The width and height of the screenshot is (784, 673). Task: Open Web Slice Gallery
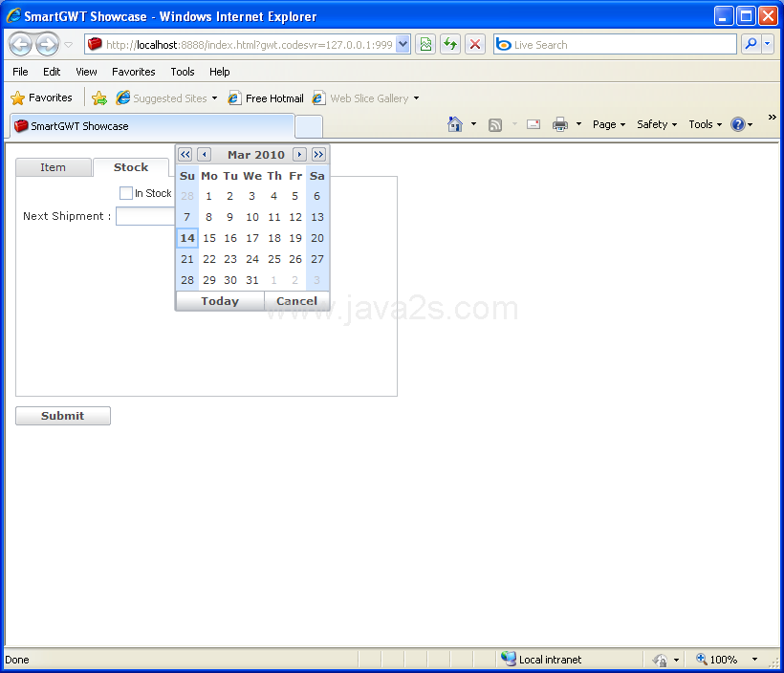coord(365,98)
